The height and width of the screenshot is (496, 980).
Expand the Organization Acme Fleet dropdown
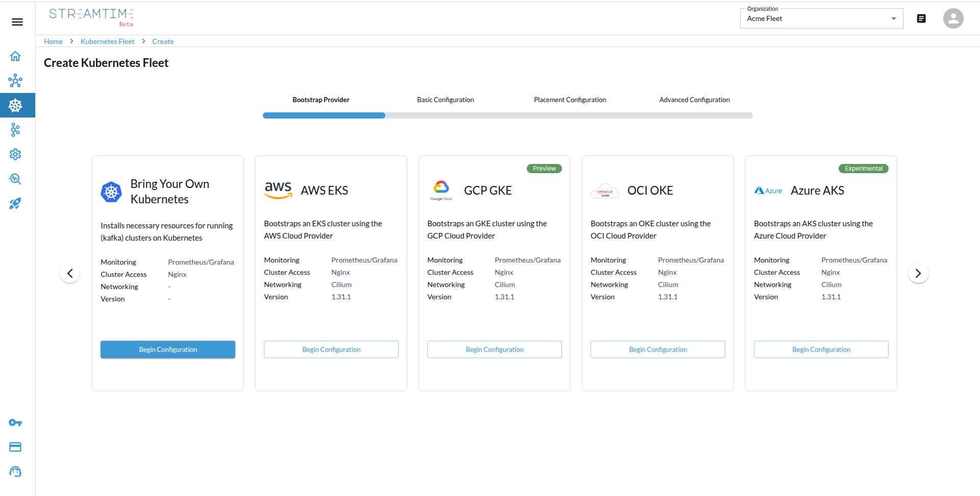tap(821, 18)
